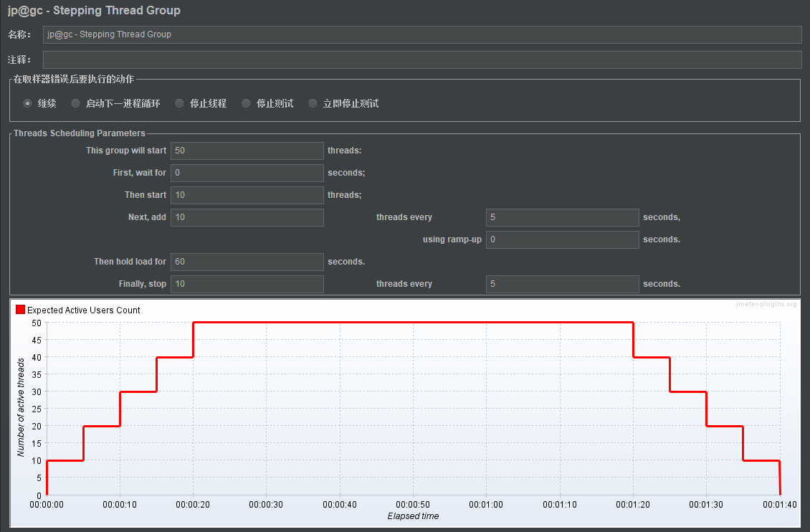Open the jmeter-plugins.org link
The image size is (810, 532).
point(766,304)
